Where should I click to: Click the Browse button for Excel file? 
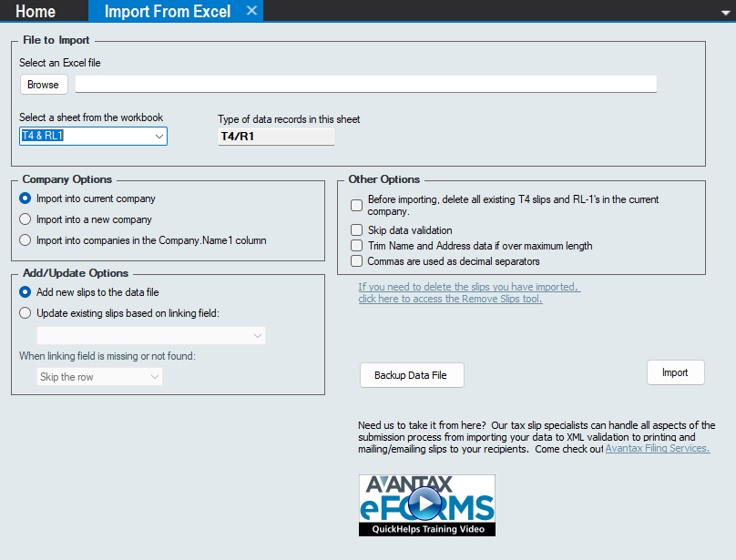(43, 85)
